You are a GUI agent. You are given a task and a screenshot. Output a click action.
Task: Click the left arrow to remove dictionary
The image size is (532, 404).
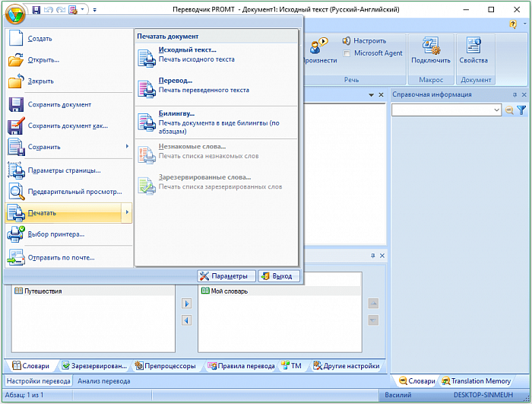[187, 320]
